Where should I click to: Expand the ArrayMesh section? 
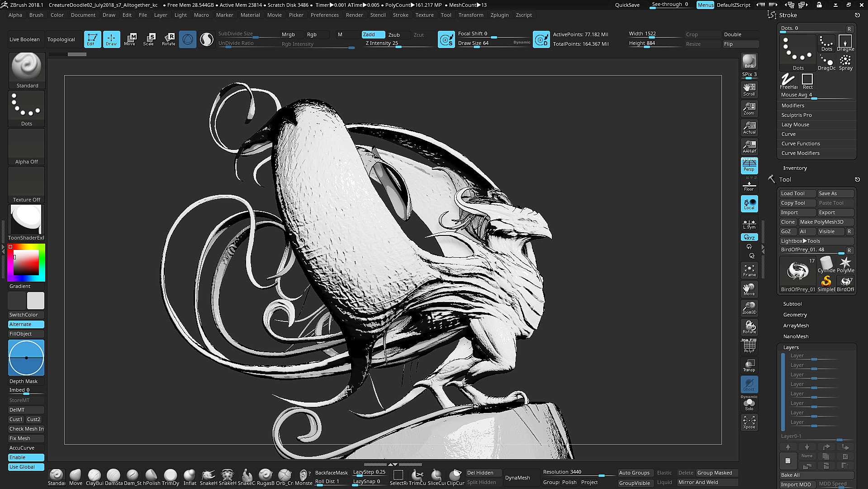point(796,326)
